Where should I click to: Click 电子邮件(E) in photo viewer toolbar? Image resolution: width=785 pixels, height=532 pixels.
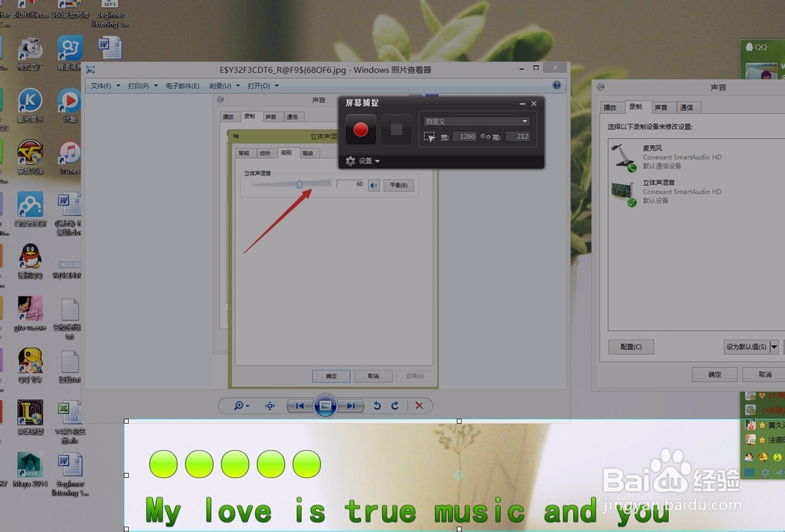point(182,86)
